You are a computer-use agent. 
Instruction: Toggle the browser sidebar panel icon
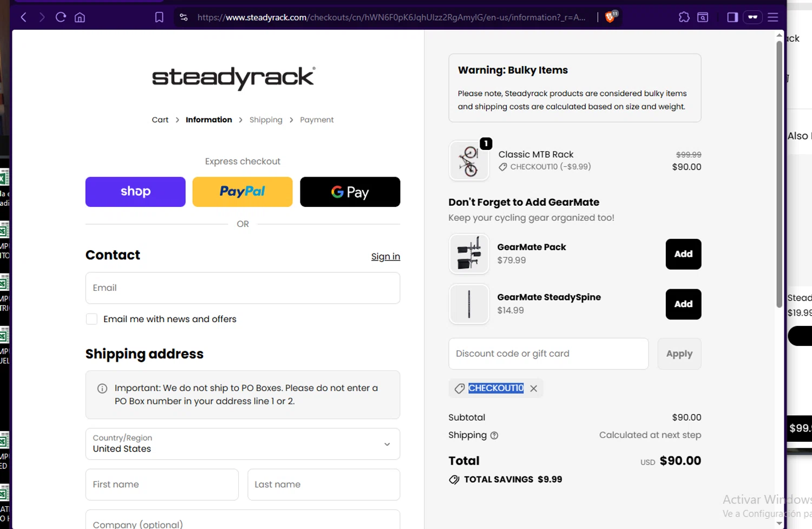(x=732, y=17)
